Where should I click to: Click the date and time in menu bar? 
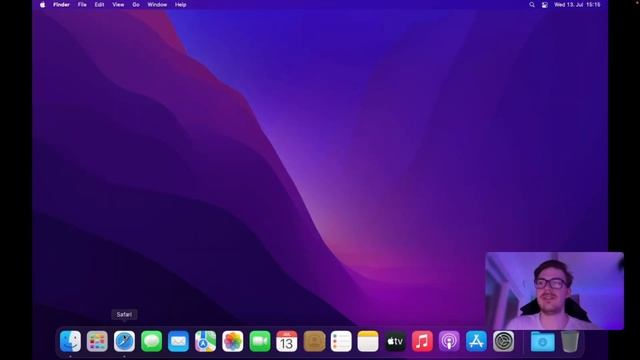[577, 5]
